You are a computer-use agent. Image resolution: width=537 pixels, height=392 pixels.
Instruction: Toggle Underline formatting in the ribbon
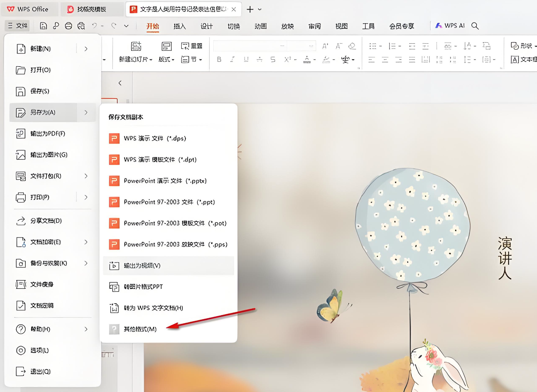coord(246,59)
